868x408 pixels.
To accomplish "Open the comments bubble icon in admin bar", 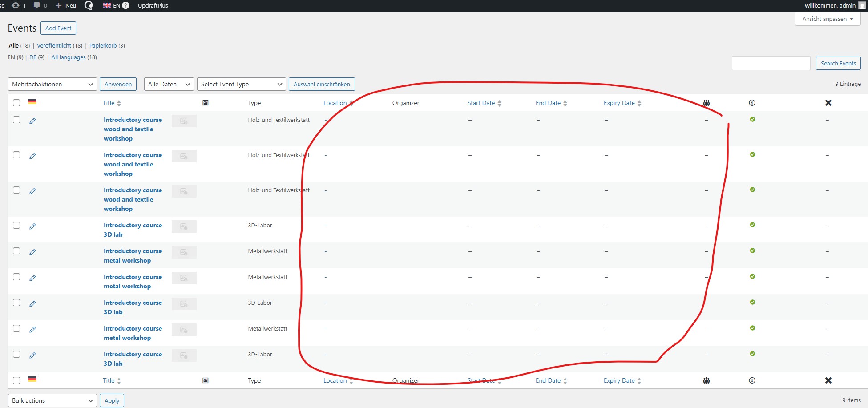I will pos(37,5).
